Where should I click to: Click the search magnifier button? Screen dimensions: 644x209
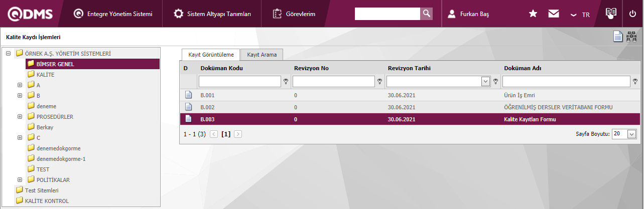click(x=426, y=14)
